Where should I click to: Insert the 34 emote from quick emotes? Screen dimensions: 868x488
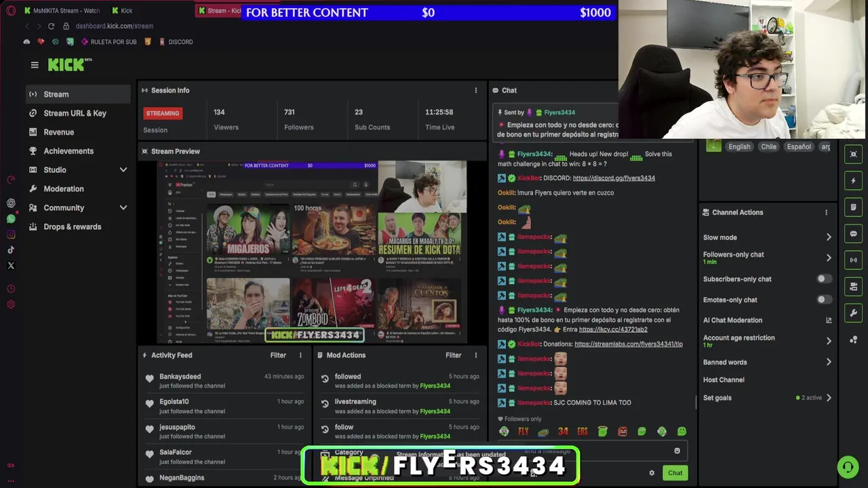pyautogui.click(x=563, y=431)
